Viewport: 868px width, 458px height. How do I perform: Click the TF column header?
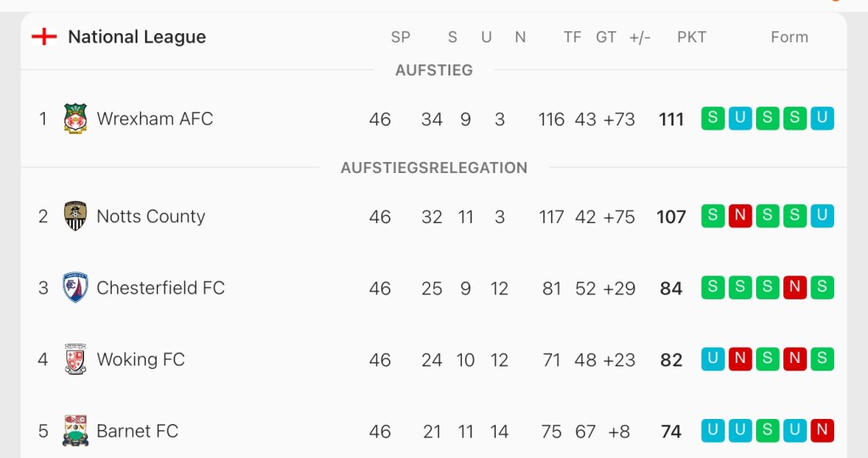pos(572,37)
